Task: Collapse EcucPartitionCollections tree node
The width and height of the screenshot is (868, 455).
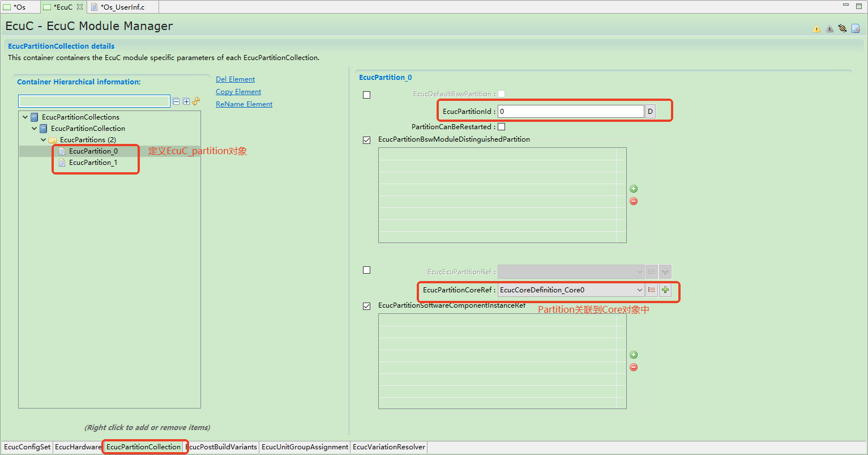Action: pyautogui.click(x=25, y=117)
